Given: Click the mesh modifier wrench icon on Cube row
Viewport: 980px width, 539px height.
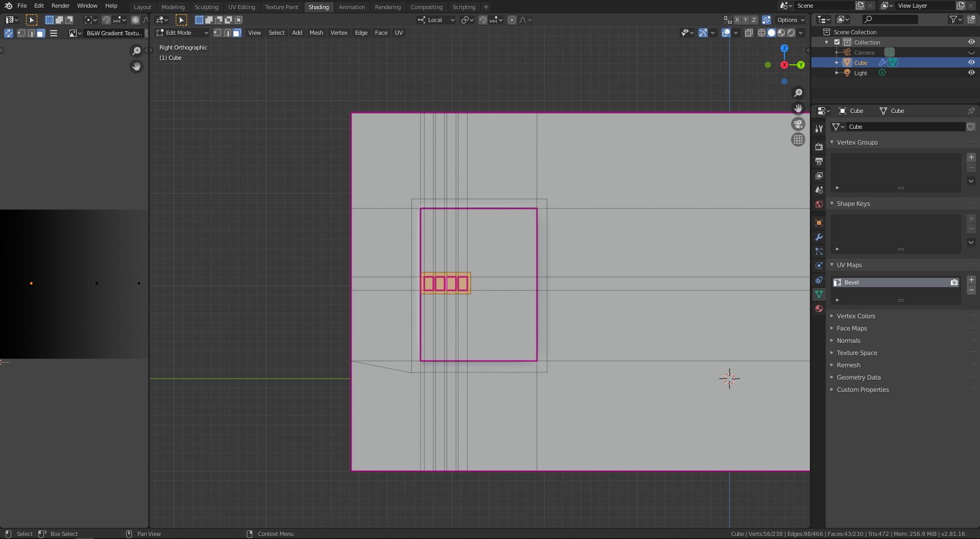Looking at the screenshot, I should 882,63.
